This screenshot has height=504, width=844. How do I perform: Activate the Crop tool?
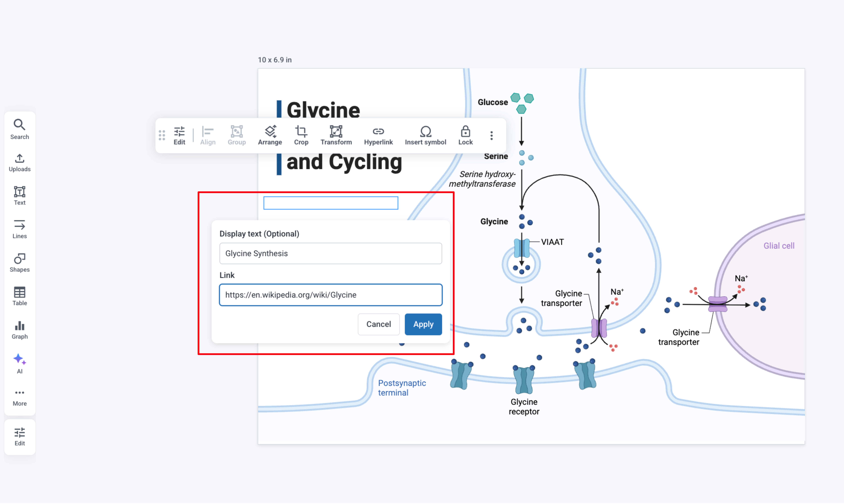pos(301,135)
